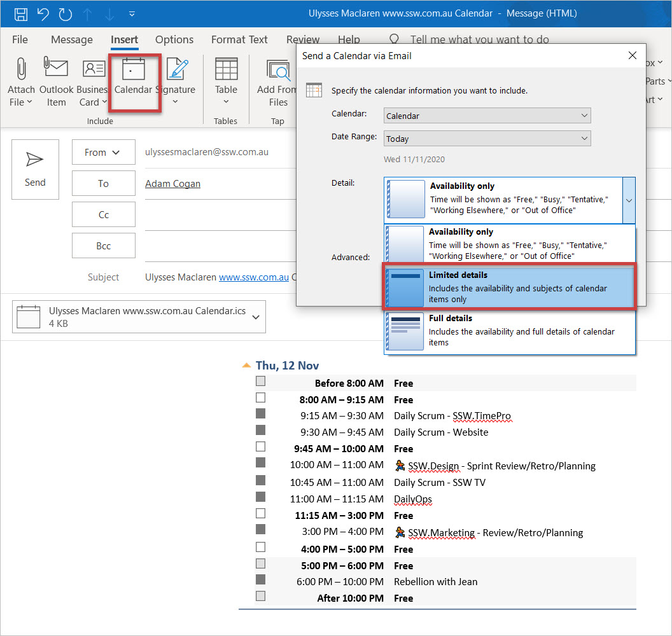Open the Signature pen icon
Viewport: 672px width, 636px height.
[176, 69]
